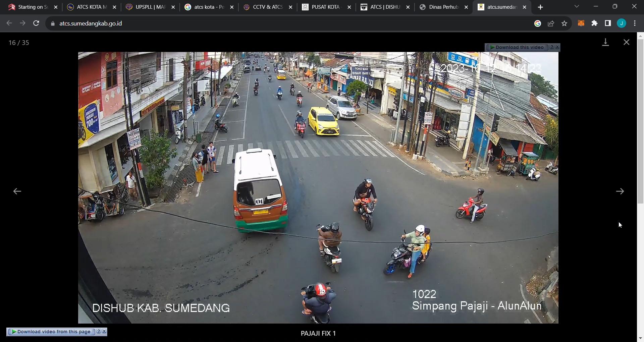Viewport: 644px width, 342px height.
Task: Close the CCTV & ATCS tab
Action: pos(290,7)
